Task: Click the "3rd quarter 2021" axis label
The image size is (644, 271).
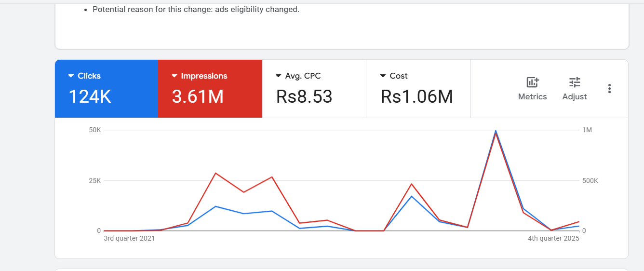Action: click(x=129, y=238)
